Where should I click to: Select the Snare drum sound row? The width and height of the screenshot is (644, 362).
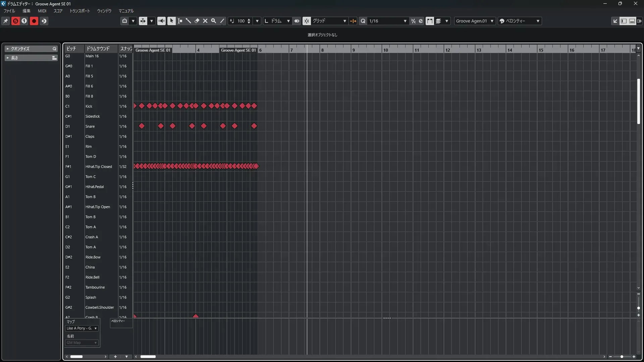pos(90,126)
